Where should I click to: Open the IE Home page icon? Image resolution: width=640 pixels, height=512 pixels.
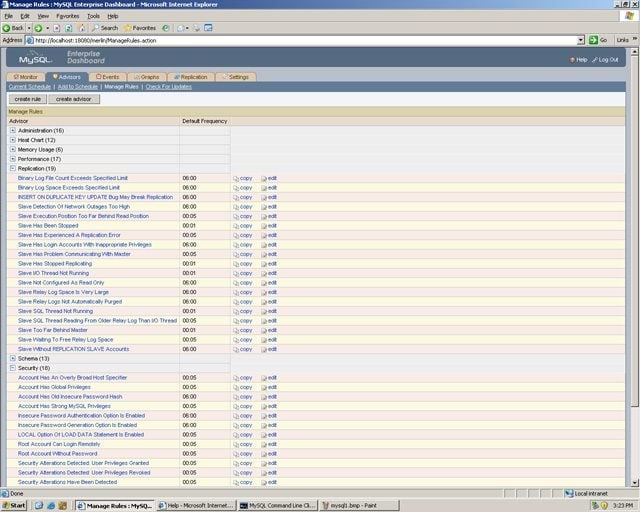pyautogui.click(x=82, y=28)
